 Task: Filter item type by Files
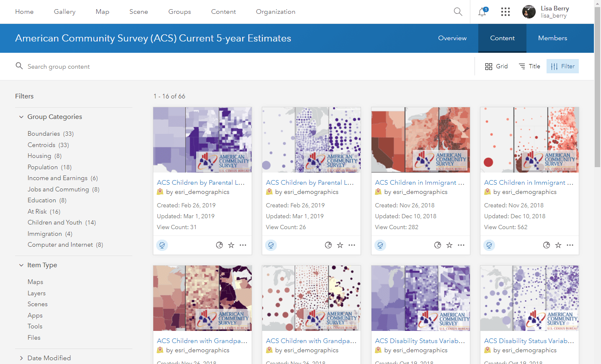pos(34,338)
